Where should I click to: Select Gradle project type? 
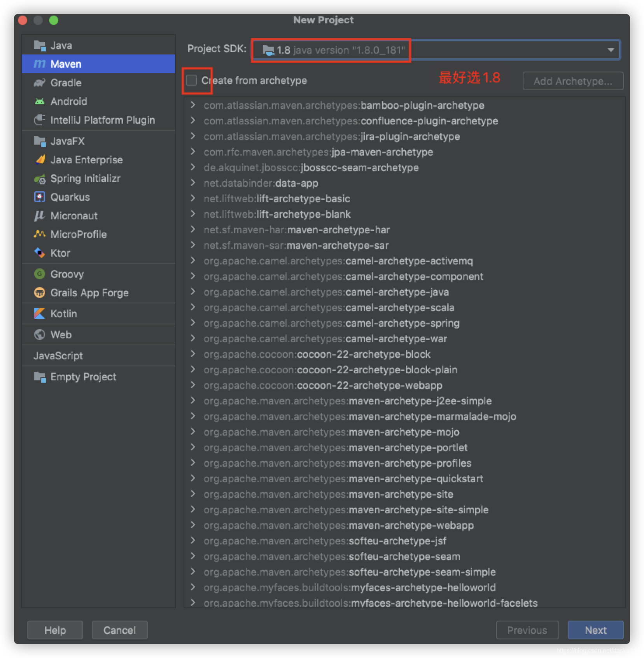(x=98, y=83)
